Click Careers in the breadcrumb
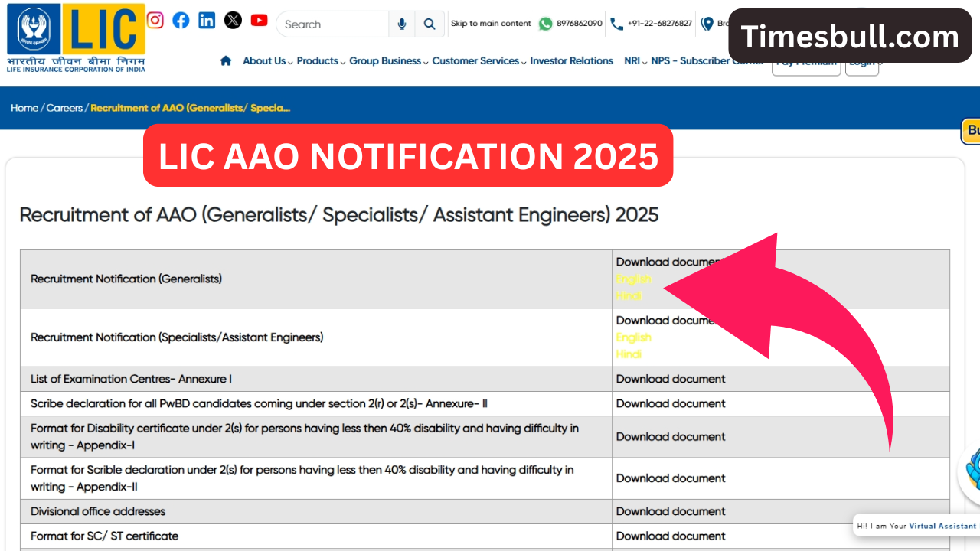This screenshot has height=551, width=980. [64, 108]
